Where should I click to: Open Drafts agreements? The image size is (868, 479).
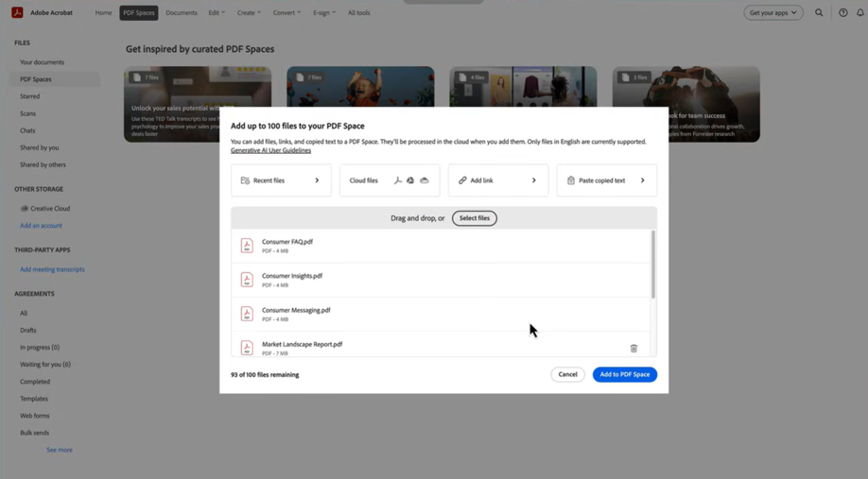[28, 331]
